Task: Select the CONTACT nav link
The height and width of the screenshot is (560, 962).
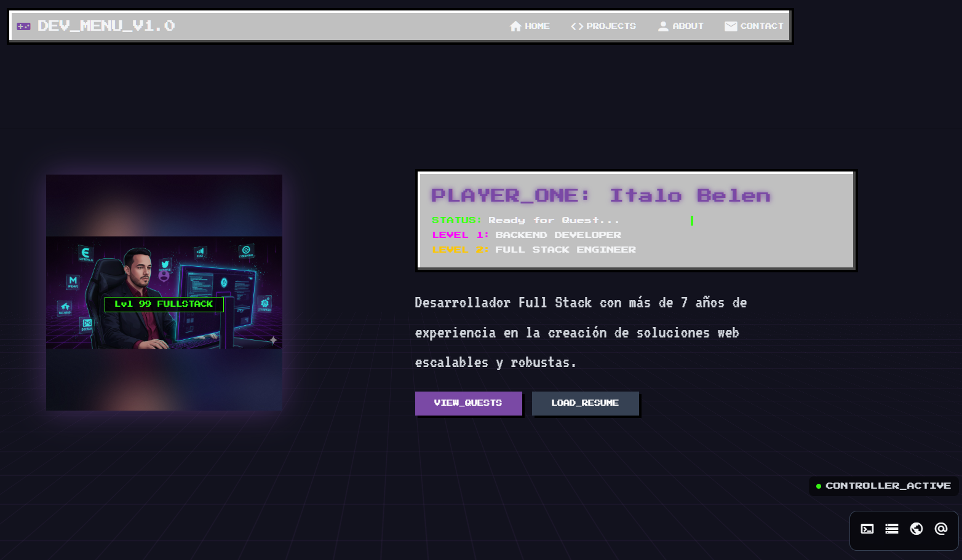Action: point(754,26)
